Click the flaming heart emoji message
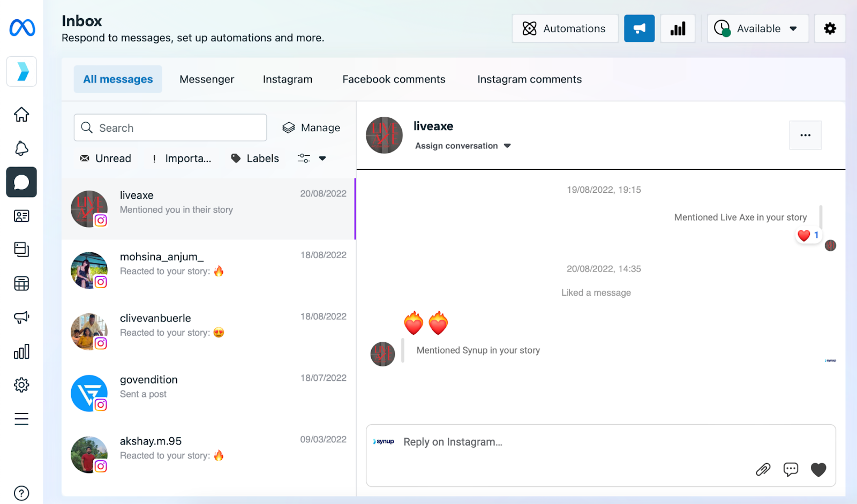The width and height of the screenshot is (857, 504). click(x=426, y=323)
